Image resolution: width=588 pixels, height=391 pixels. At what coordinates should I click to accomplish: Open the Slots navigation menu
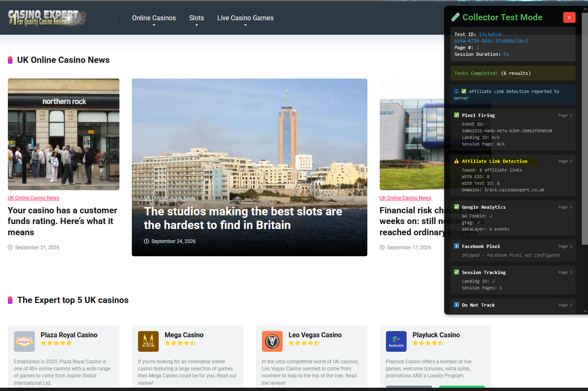(x=196, y=18)
